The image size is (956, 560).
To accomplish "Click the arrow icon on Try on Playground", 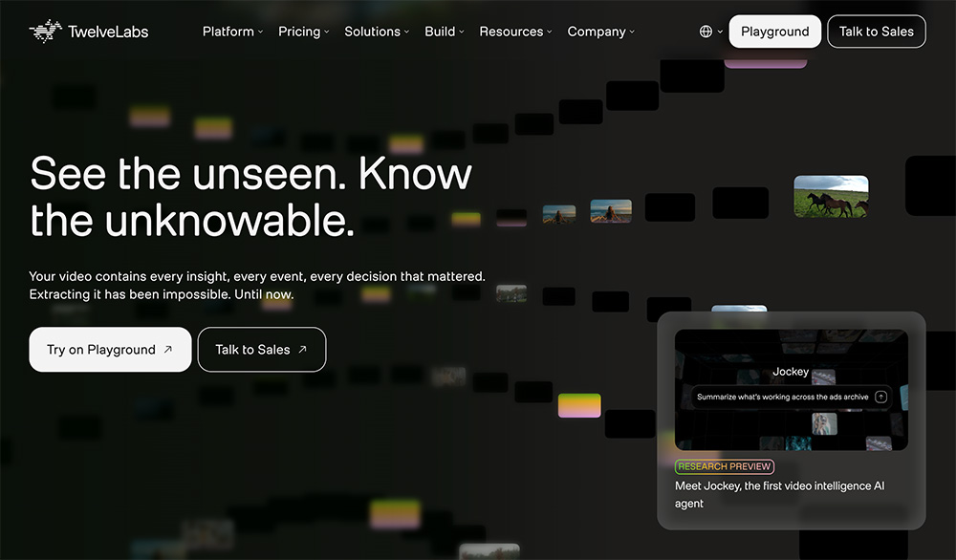I will pos(168,349).
